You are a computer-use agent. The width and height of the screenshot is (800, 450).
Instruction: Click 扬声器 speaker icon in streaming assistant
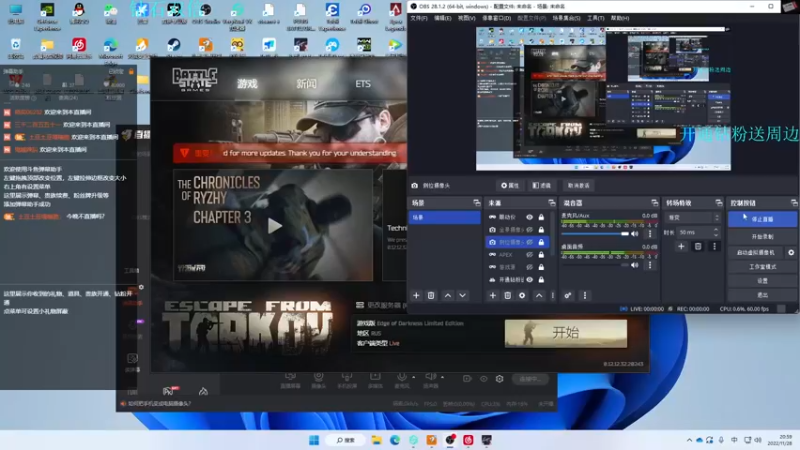pyautogui.click(x=431, y=377)
